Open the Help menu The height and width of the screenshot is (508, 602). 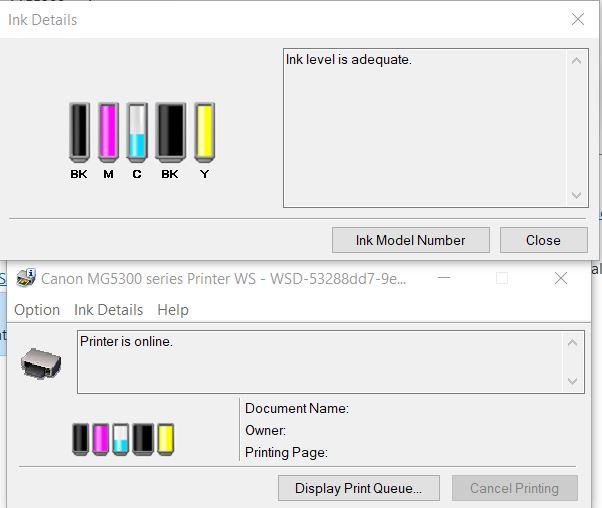pos(173,310)
